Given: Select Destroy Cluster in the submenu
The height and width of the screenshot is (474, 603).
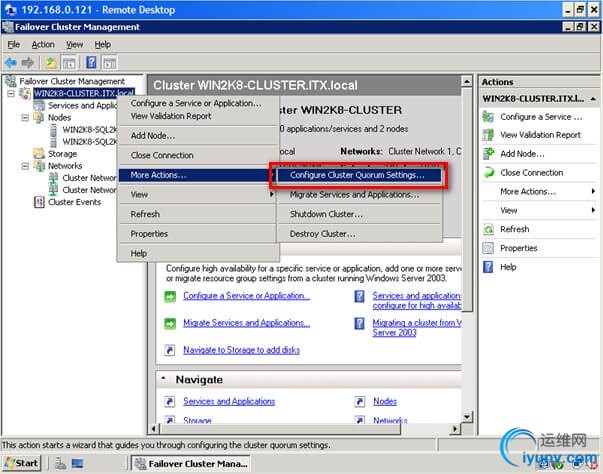Looking at the screenshot, I should click(359, 234).
